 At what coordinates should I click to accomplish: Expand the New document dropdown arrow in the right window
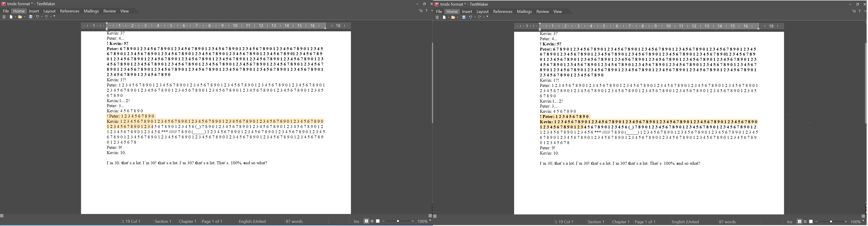449,17
